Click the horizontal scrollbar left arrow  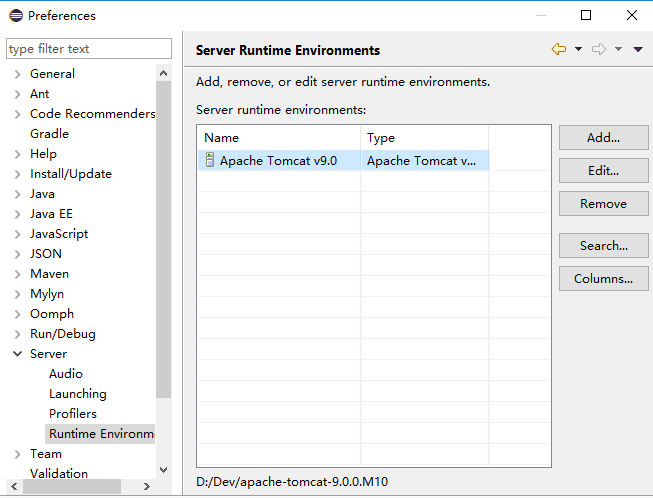[x=14, y=486]
